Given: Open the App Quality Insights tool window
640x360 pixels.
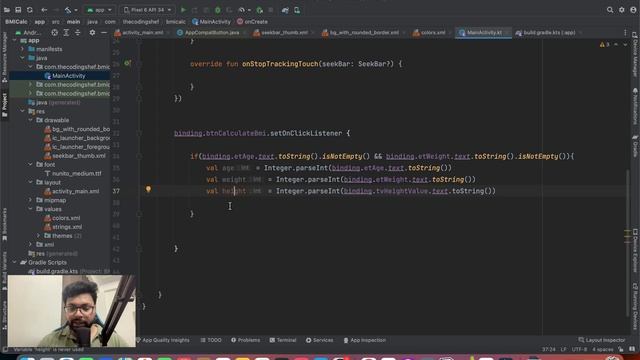Looking at the screenshot, I should 163,340.
